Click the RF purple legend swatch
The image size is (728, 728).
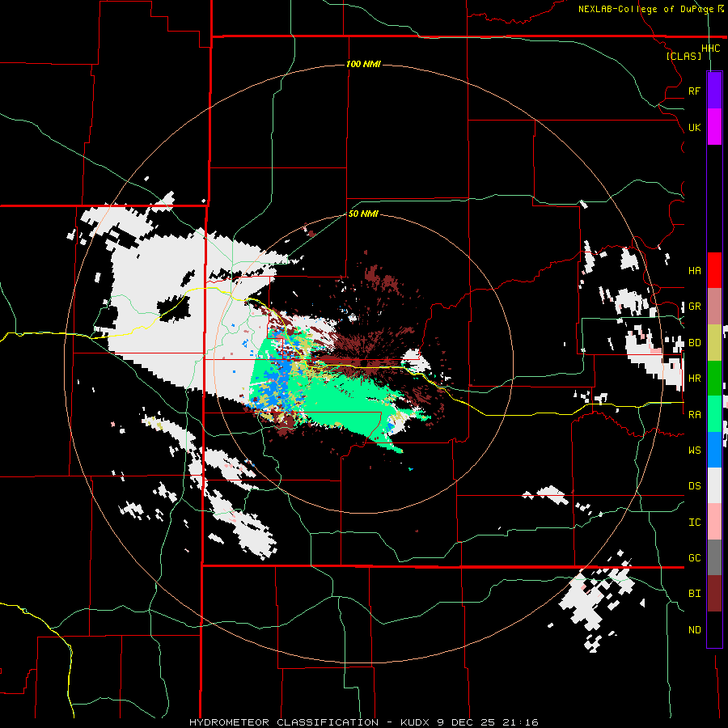click(714, 91)
